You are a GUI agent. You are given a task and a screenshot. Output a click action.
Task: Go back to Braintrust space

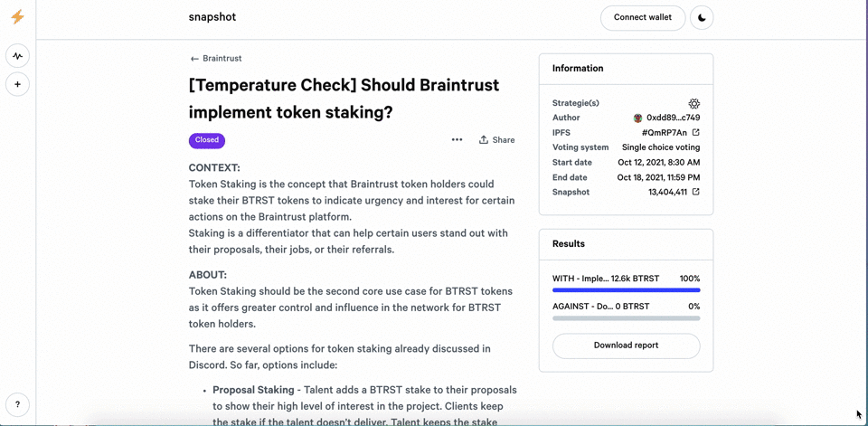216,58
